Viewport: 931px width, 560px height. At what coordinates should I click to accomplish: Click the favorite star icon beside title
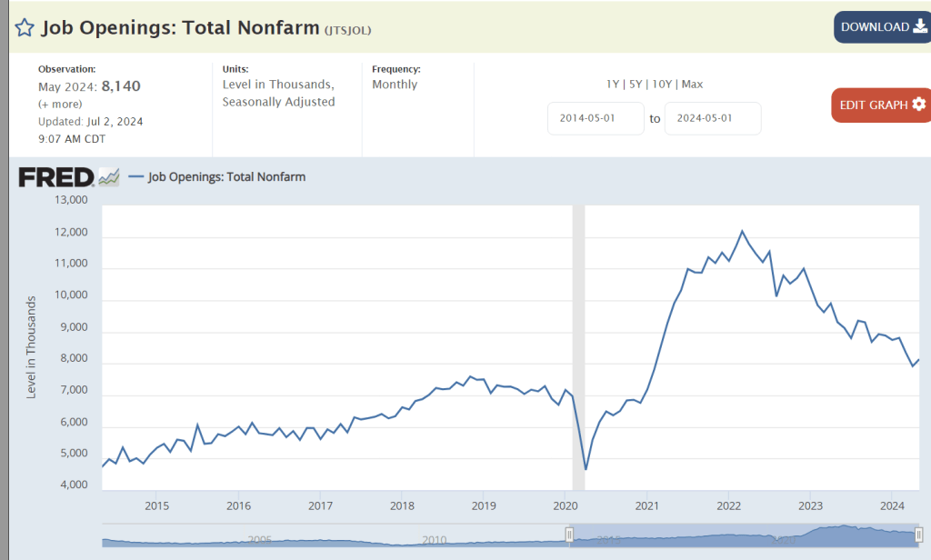point(25,27)
